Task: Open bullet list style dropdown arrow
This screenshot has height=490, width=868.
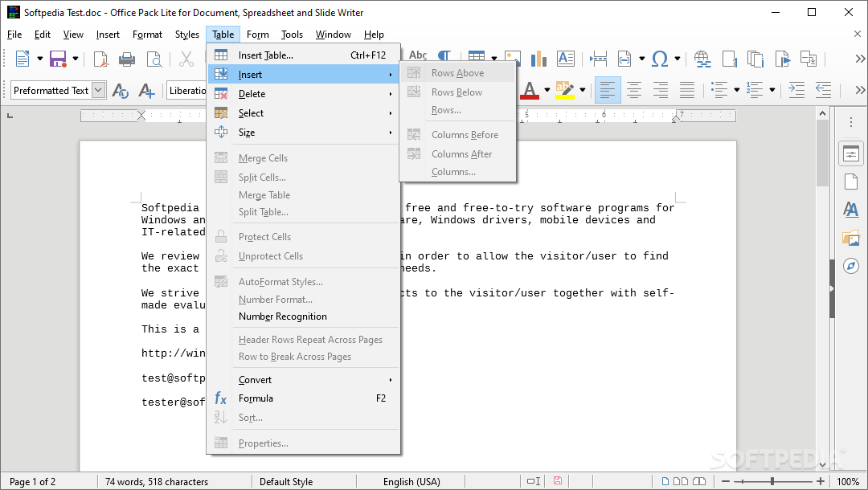Action: (737, 90)
